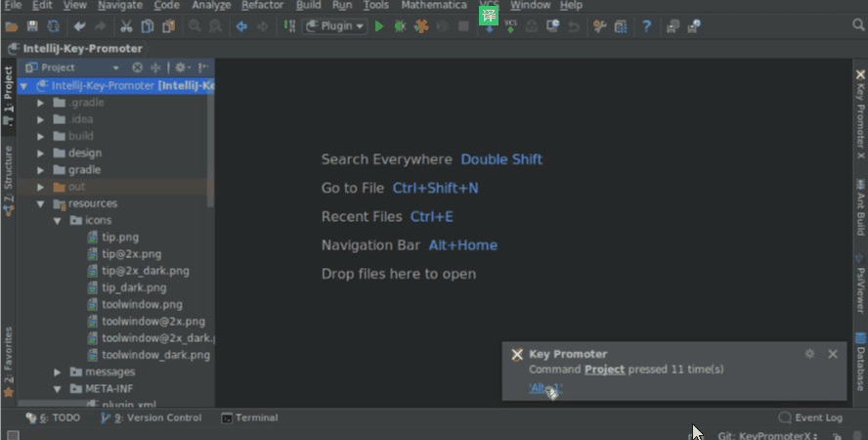Click the green translate plugin icon

[x=489, y=16]
